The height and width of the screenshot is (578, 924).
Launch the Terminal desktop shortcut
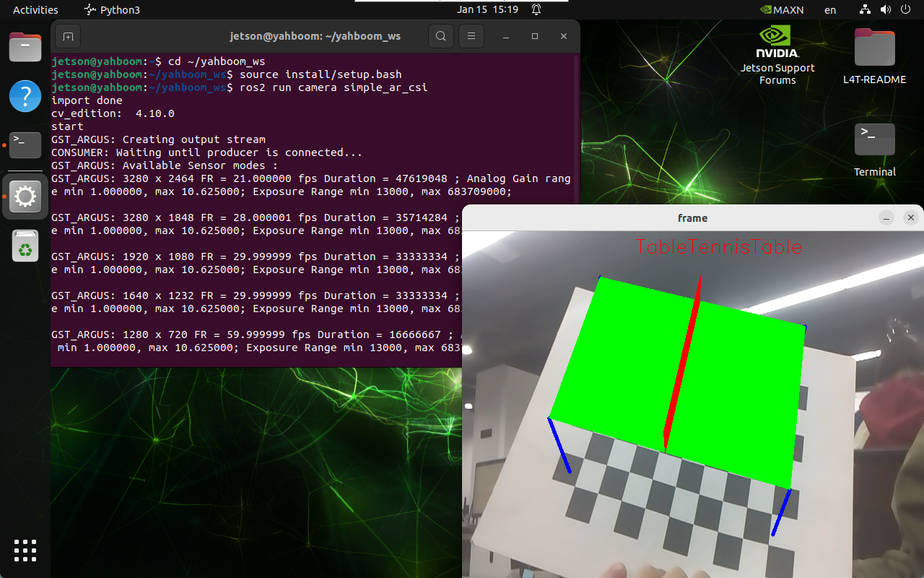874,150
